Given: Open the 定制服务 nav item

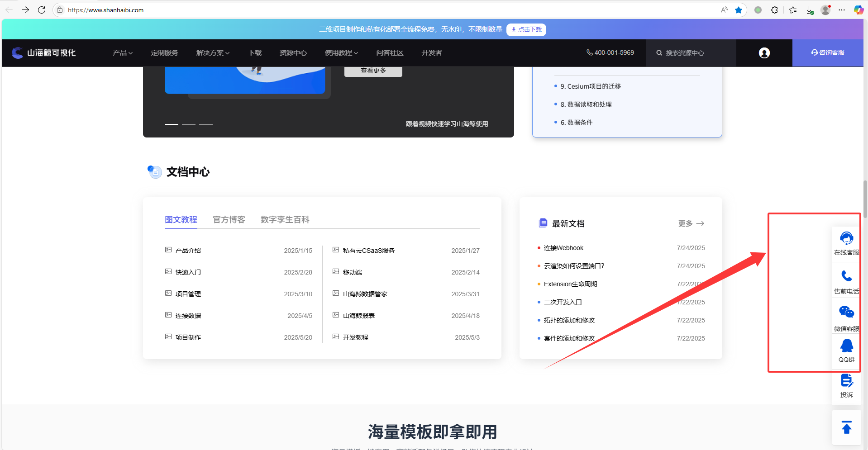Looking at the screenshot, I should point(164,53).
